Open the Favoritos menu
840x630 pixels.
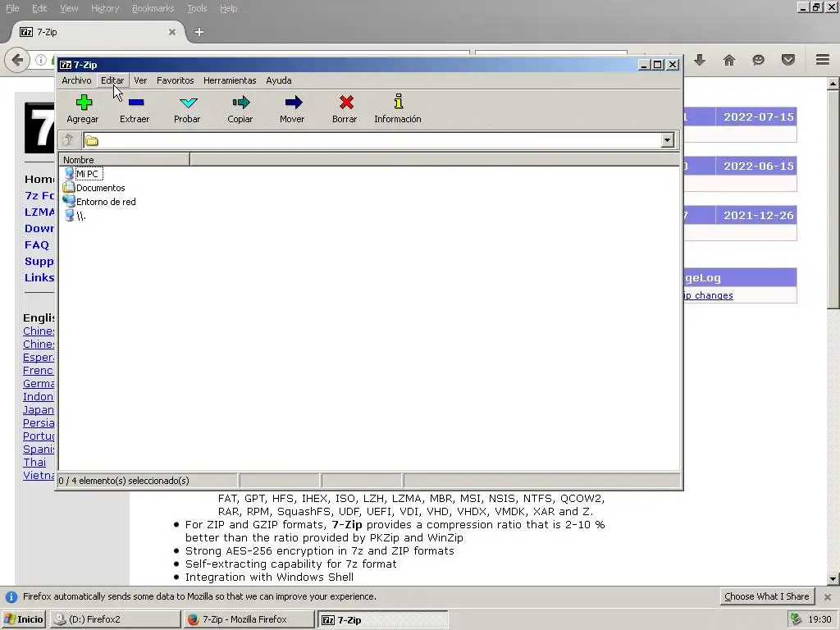(176, 80)
